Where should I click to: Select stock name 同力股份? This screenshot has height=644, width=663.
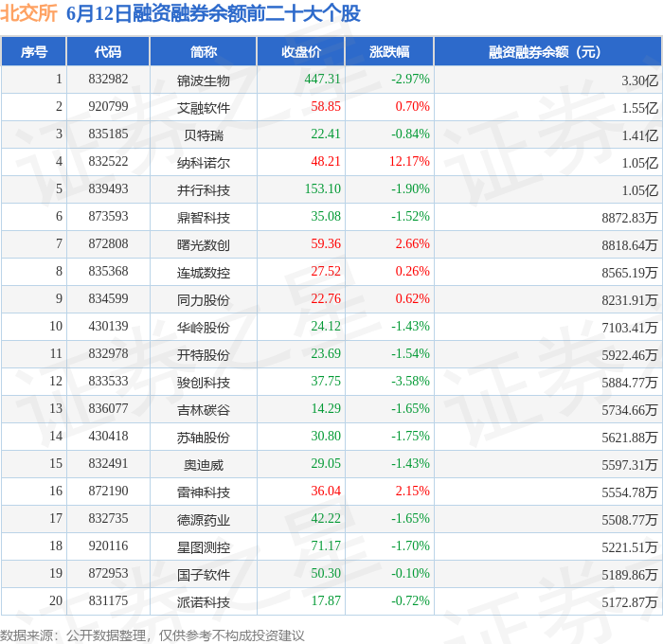[x=204, y=300]
